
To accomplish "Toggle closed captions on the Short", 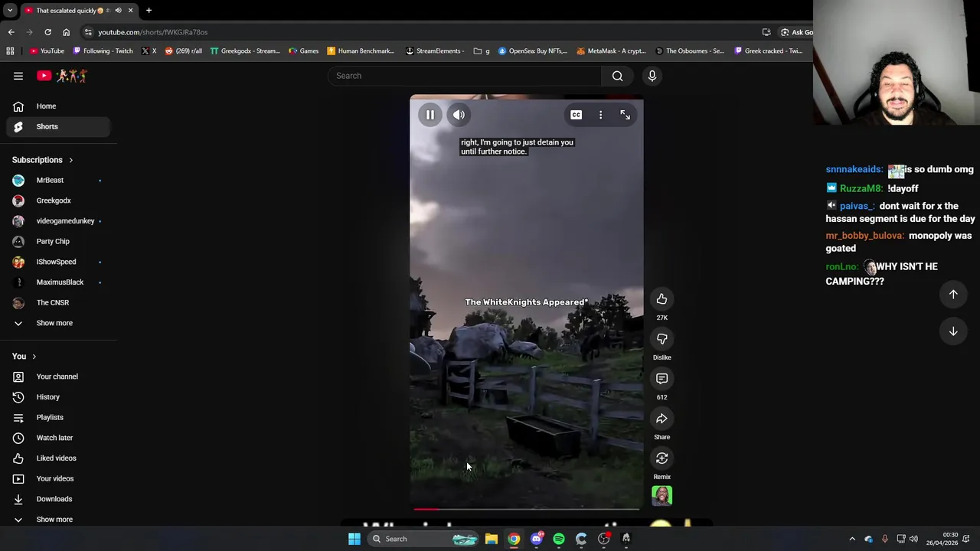I will (576, 115).
